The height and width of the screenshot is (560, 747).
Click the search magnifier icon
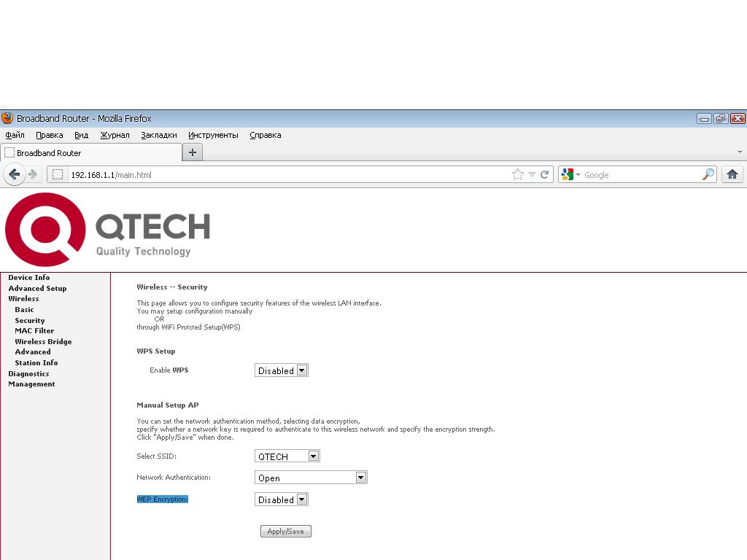click(x=708, y=175)
